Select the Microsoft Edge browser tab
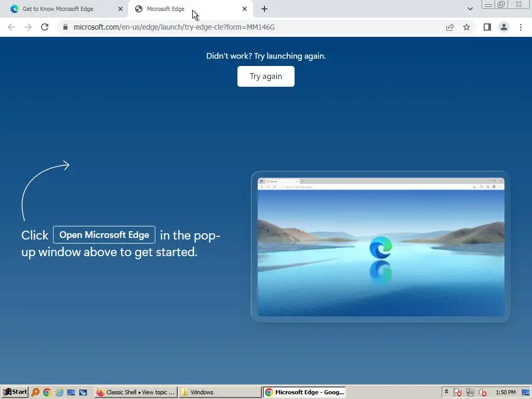Image resolution: width=532 pixels, height=399 pixels. (x=190, y=9)
